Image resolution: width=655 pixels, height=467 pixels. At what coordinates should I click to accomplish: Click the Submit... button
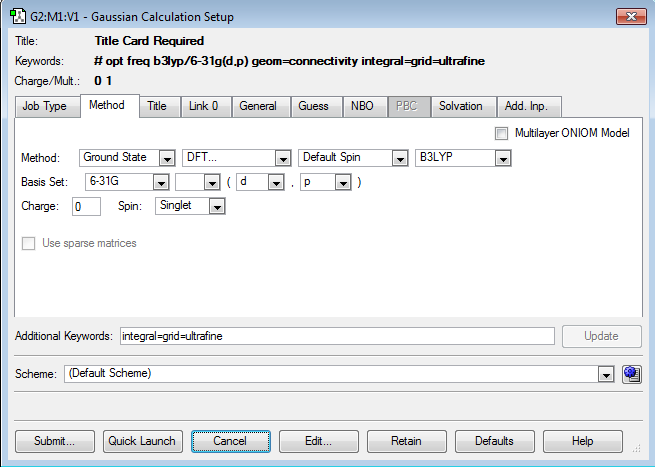55,442
